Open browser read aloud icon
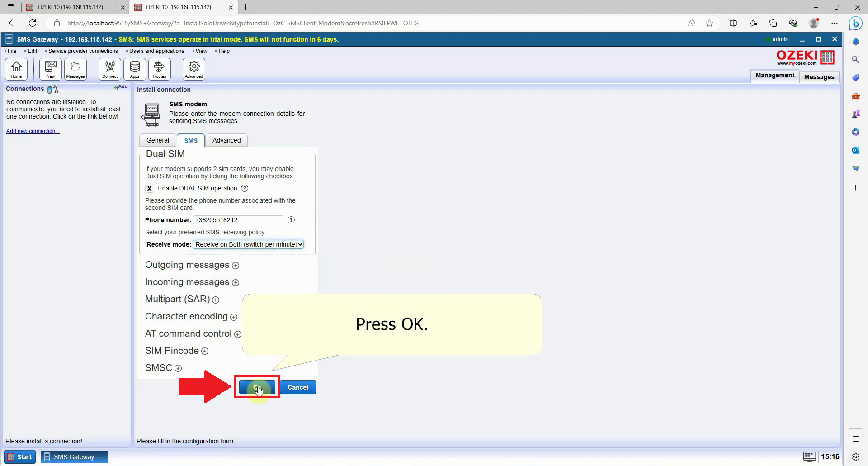 pos(691,23)
